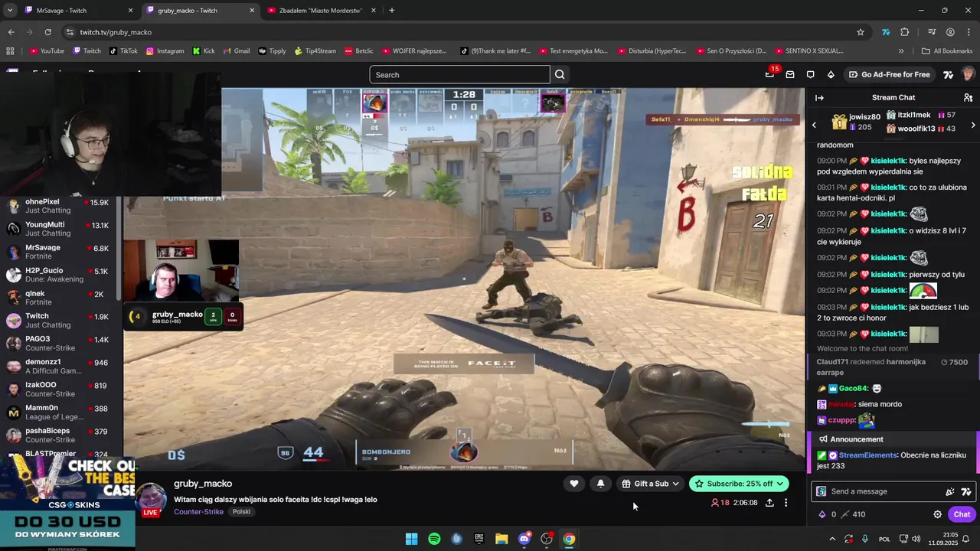Reload the page
The image size is (980, 551).
(47, 32)
